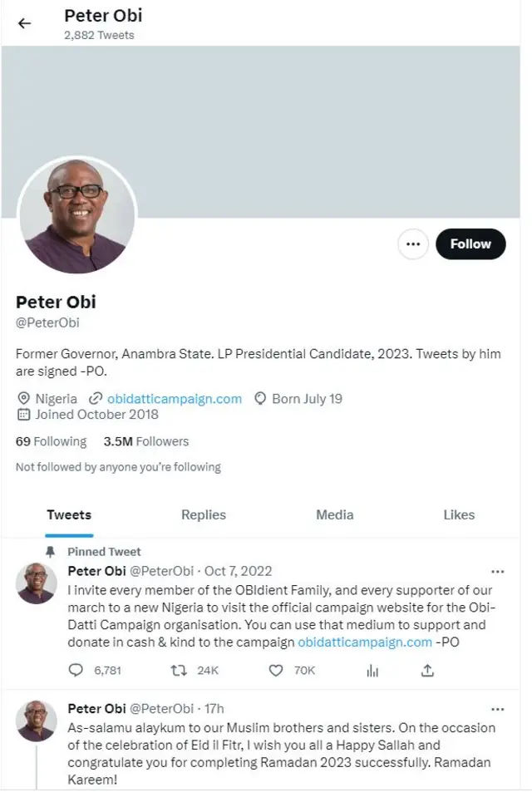This screenshot has width=532, height=792.
Task: Select the Likes tab
Action: [x=459, y=514]
